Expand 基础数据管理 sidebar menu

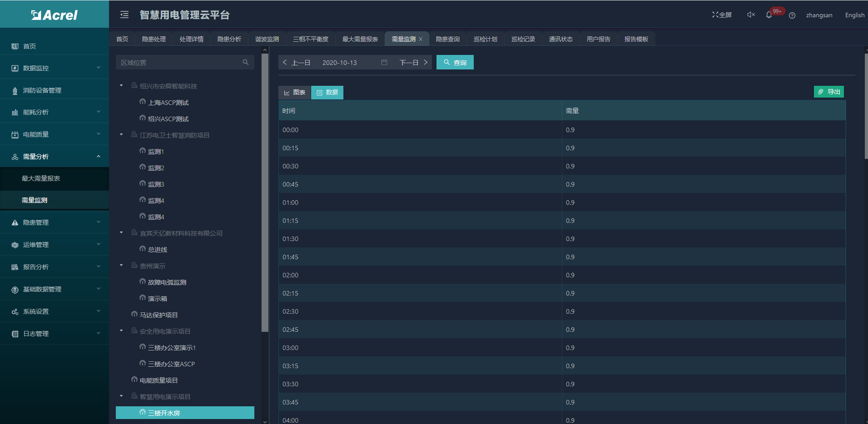click(55, 289)
